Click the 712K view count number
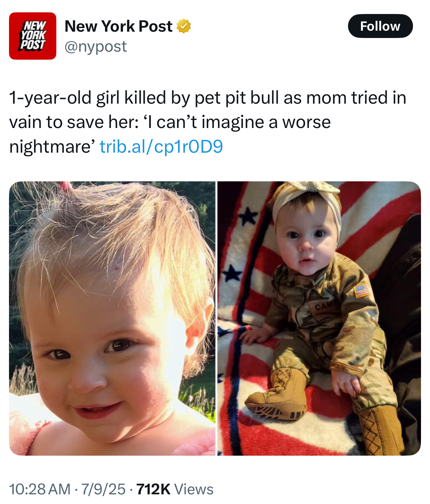The image size is (430, 504). click(x=154, y=489)
